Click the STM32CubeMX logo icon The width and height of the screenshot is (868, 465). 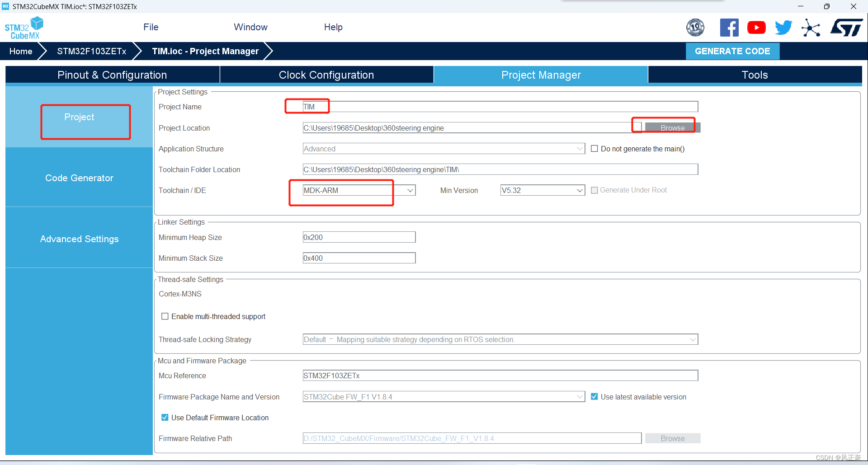24,28
